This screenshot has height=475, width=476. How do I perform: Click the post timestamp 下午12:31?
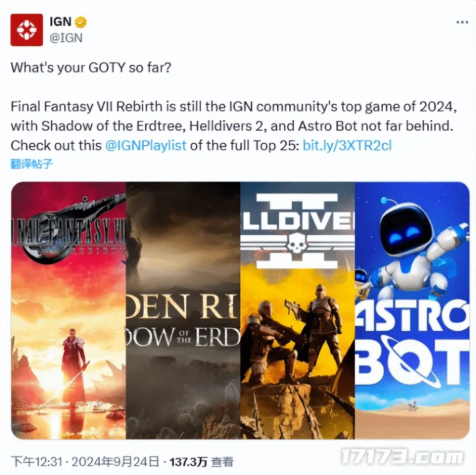[x=37, y=462]
